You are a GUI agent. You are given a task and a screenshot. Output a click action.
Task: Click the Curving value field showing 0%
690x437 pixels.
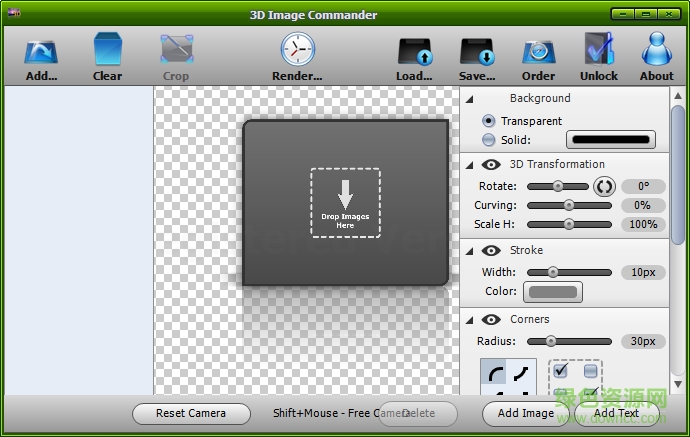tap(643, 205)
